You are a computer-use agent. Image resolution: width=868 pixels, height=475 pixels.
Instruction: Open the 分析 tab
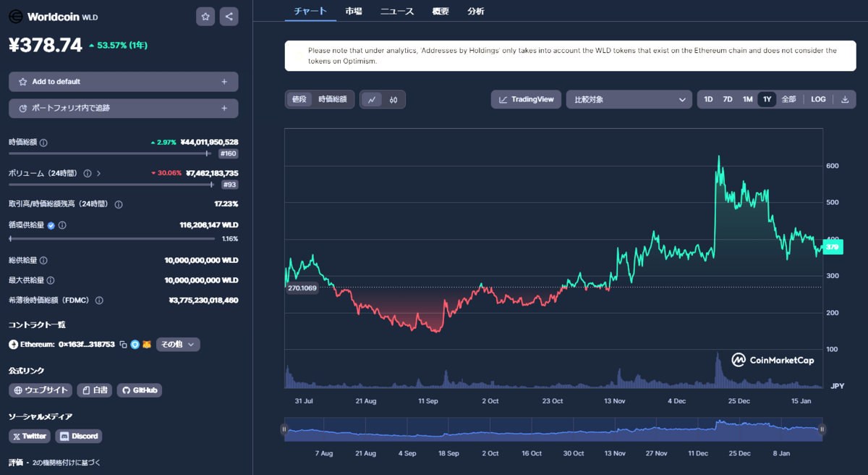click(476, 11)
